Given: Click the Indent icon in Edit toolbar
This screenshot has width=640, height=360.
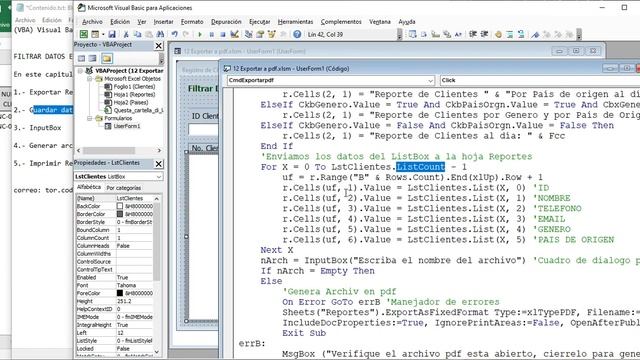Looking at the screenshot, I should coord(473,35).
